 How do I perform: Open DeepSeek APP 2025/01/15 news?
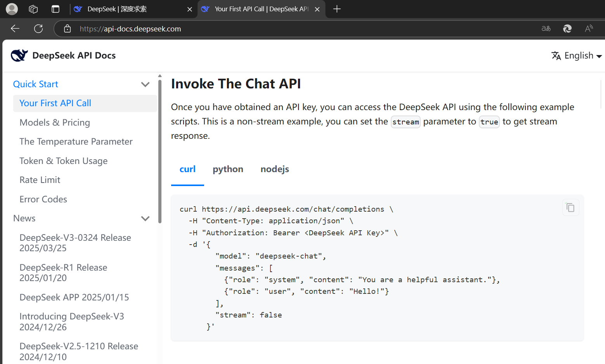tap(74, 297)
